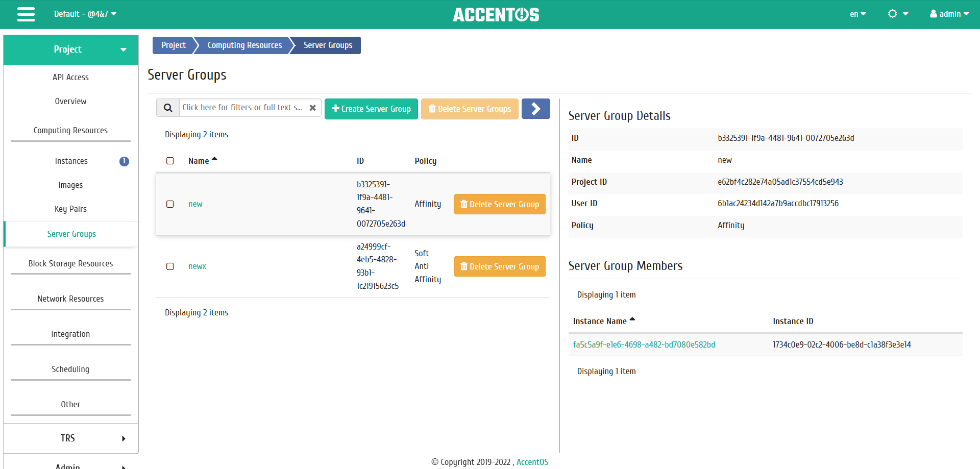Click the search magnifier icon
This screenshot has height=469, width=980.
[168, 108]
